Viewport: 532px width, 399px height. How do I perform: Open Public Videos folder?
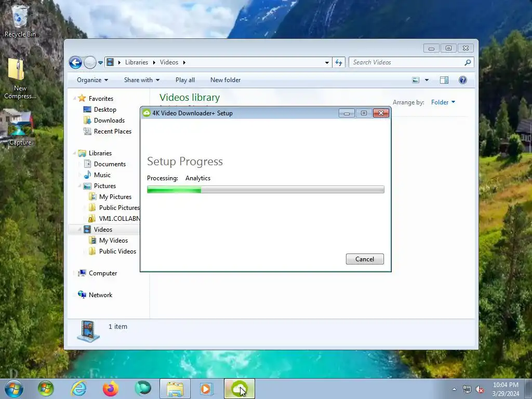point(117,251)
